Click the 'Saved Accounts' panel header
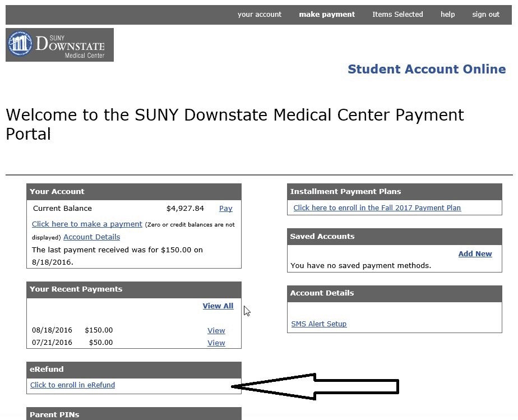 tap(395, 237)
